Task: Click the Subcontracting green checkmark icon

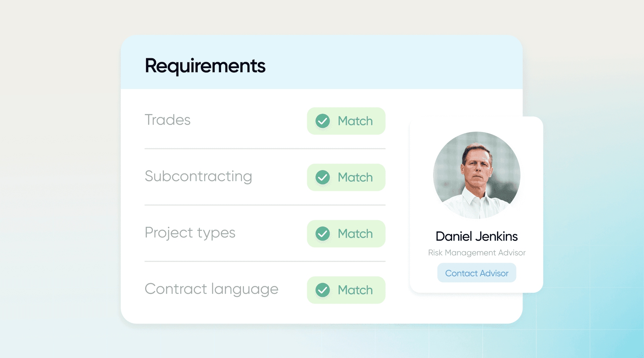Action: pos(323,177)
